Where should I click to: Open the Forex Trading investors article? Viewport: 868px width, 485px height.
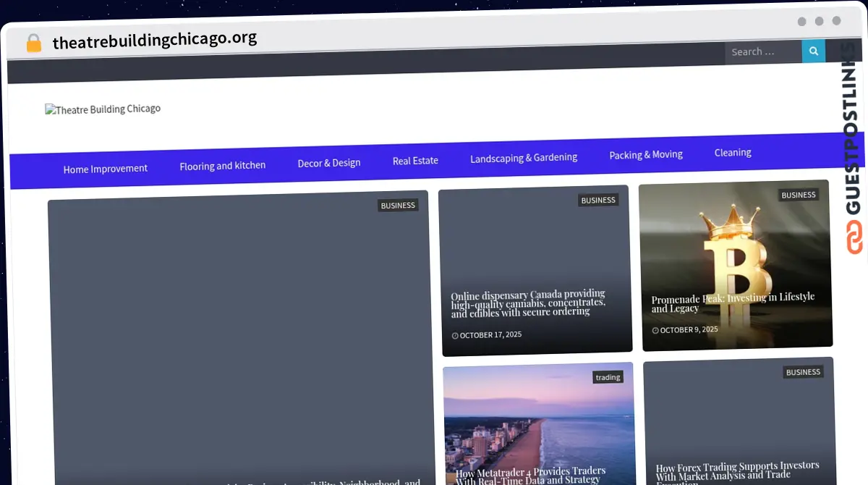(737, 470)
